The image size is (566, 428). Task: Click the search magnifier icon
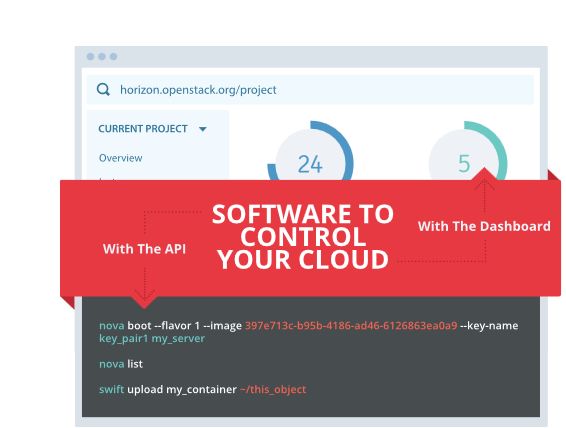(103, 89)
